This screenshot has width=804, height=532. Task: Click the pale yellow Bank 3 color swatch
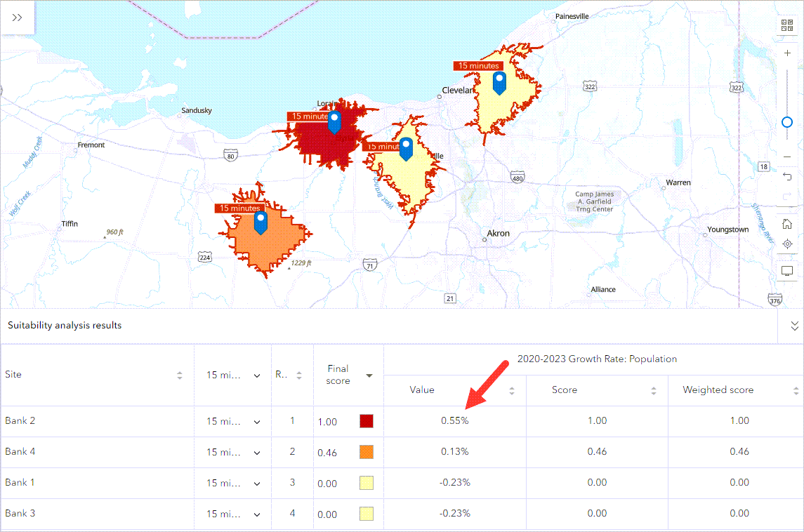366,514
